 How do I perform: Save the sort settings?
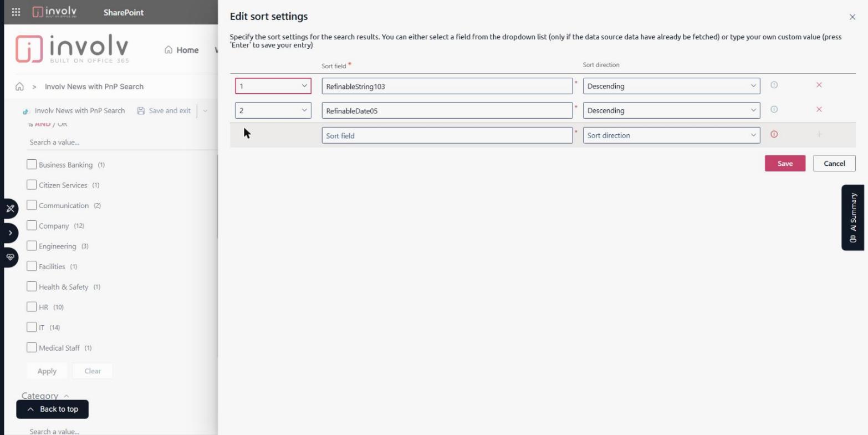click(785, 163)
